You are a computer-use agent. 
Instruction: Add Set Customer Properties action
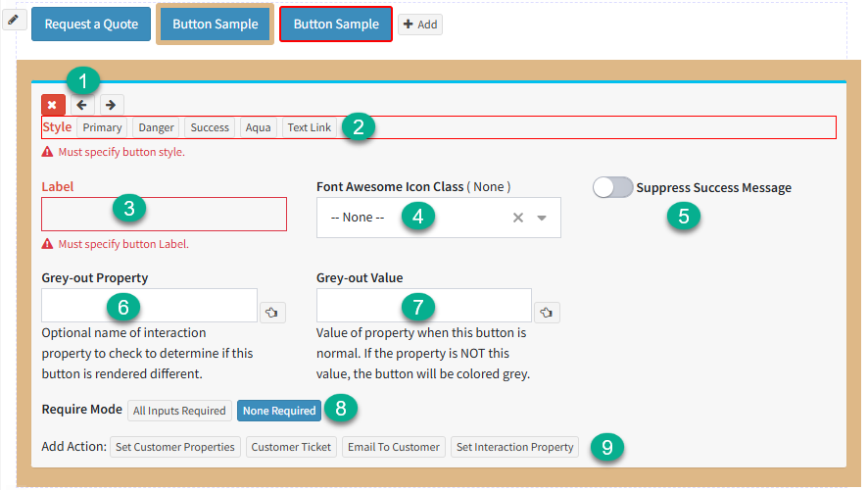pos(175,447)
